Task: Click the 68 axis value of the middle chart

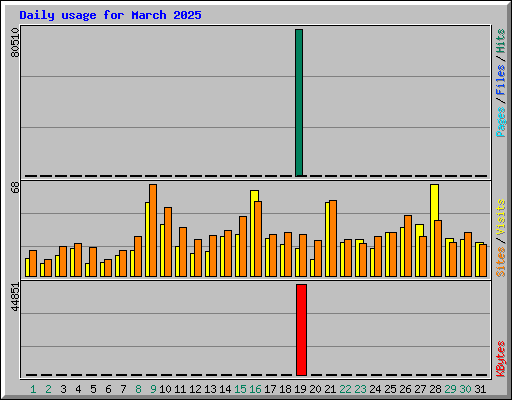Action: click(15, 188)
